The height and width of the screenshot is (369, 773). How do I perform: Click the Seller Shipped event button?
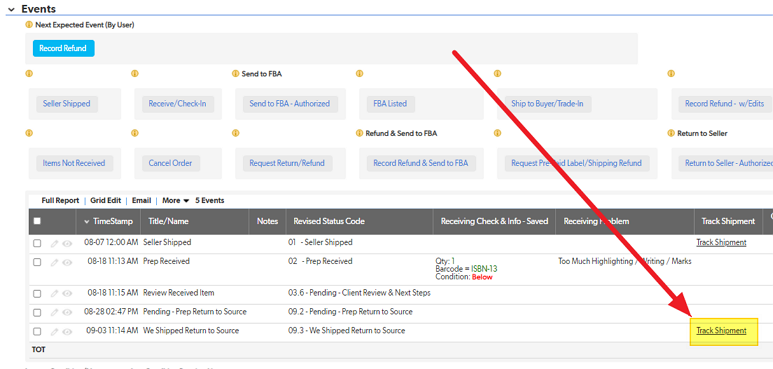coord(67,104)
